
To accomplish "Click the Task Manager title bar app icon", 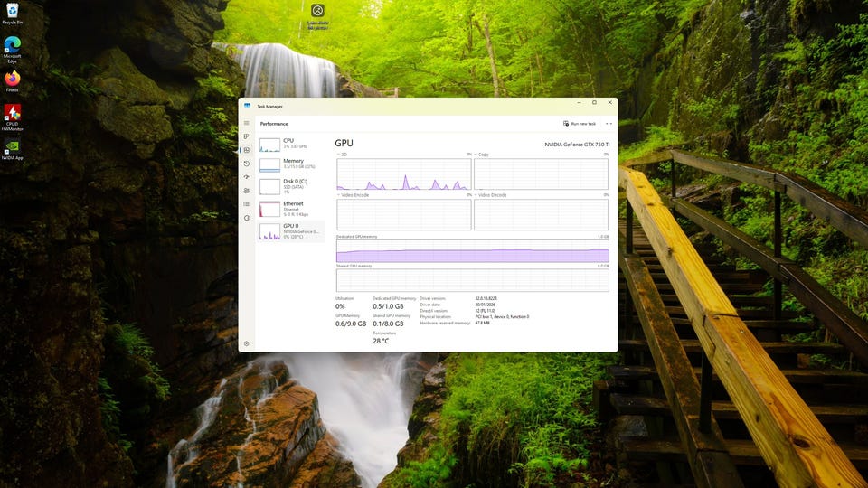I will coord(247,106).
